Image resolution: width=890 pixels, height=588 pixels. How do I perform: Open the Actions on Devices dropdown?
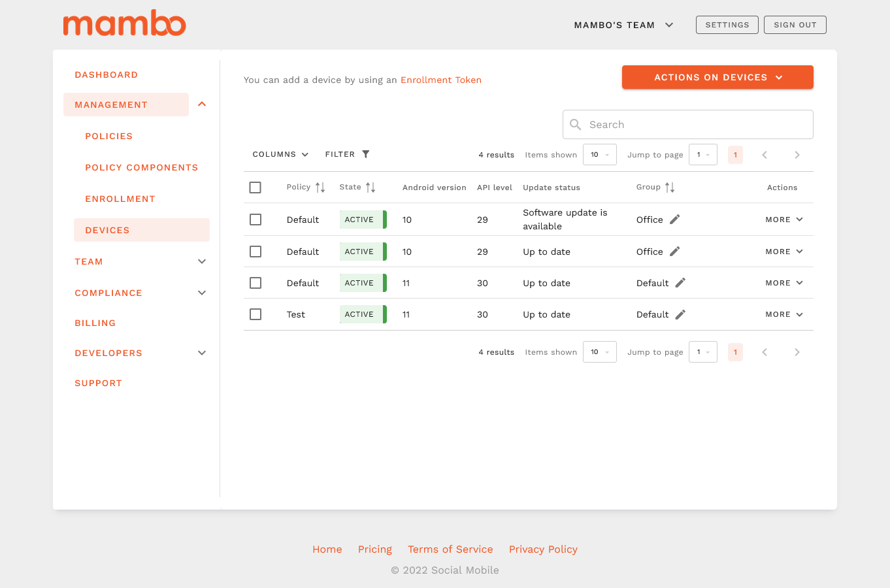tap(717, 77)
